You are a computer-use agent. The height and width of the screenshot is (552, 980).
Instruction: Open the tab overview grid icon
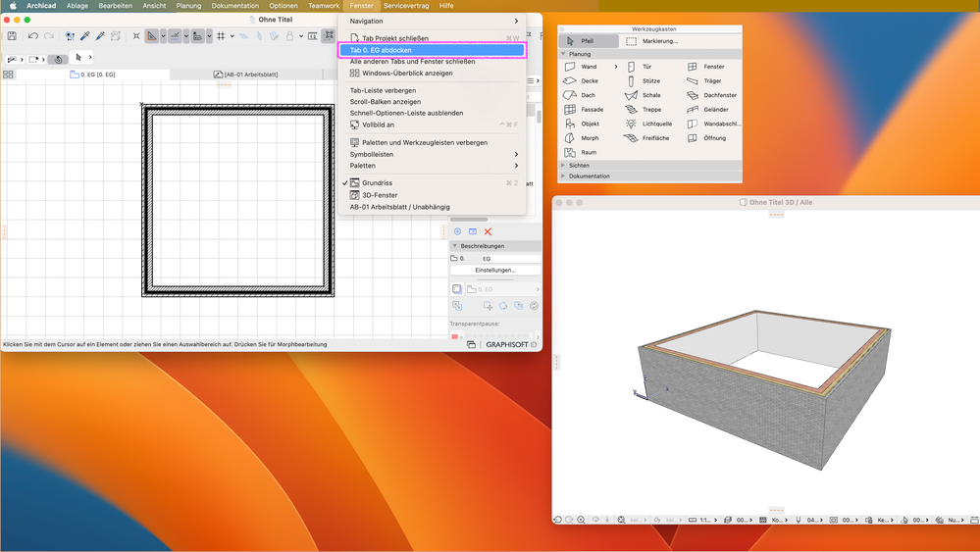(8, 75)
